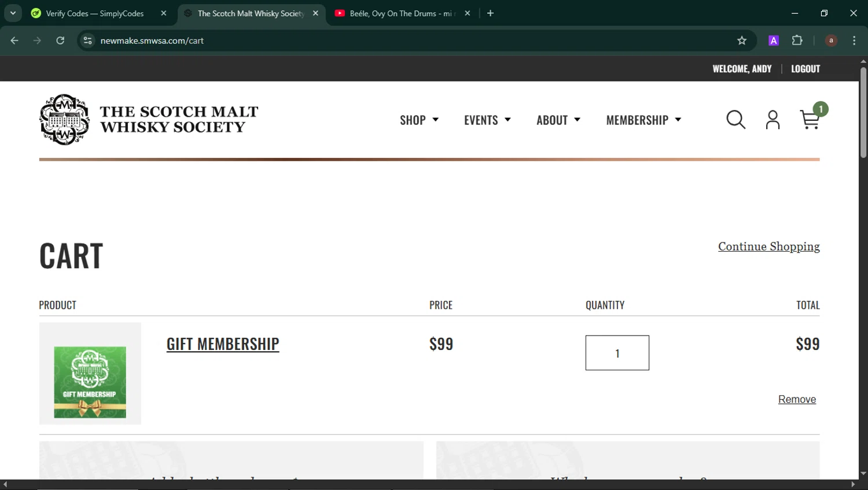868x490 pixels.
Task: Close the Scotch Malt Whisky Society tab
Action: click(x=315, y=13)
